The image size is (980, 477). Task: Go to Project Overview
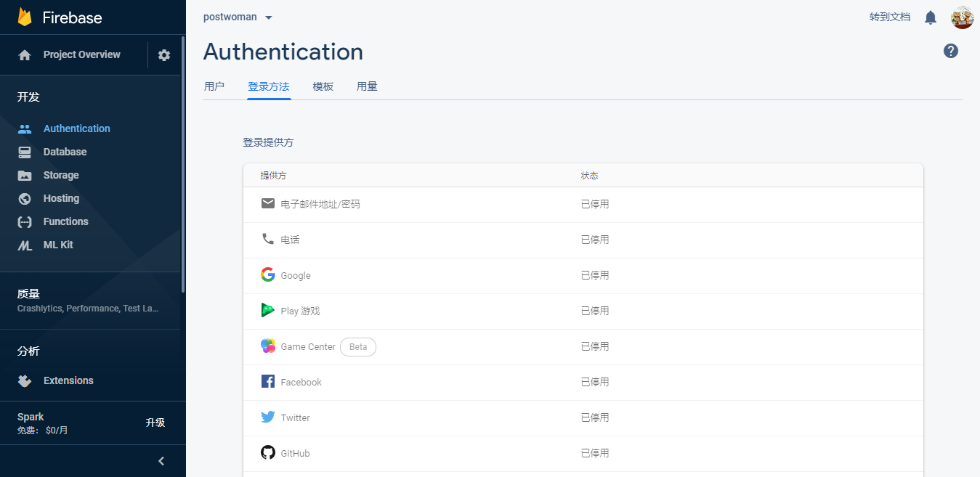point(82,54)
